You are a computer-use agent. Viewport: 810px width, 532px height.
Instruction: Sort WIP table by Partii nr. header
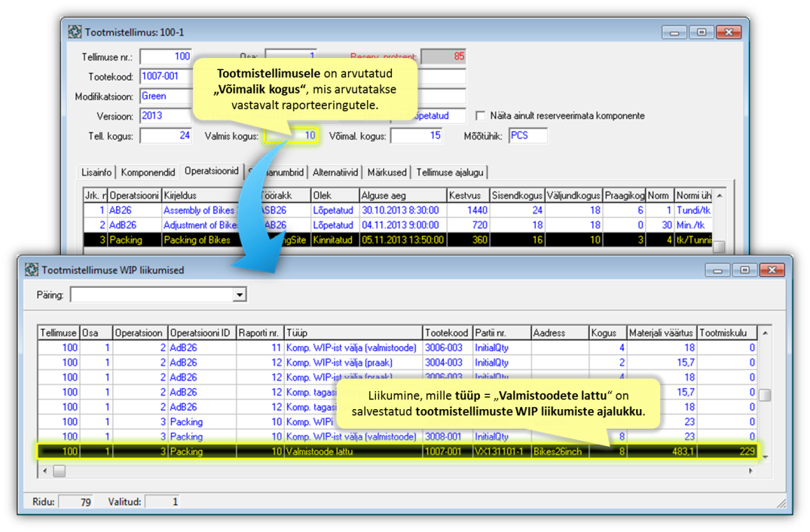[502, 333]
